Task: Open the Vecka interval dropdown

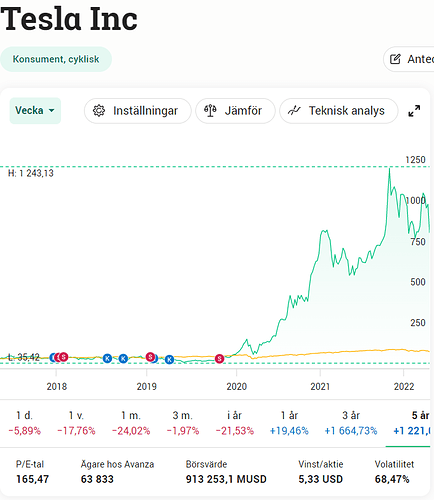Action: pos(35,111)
